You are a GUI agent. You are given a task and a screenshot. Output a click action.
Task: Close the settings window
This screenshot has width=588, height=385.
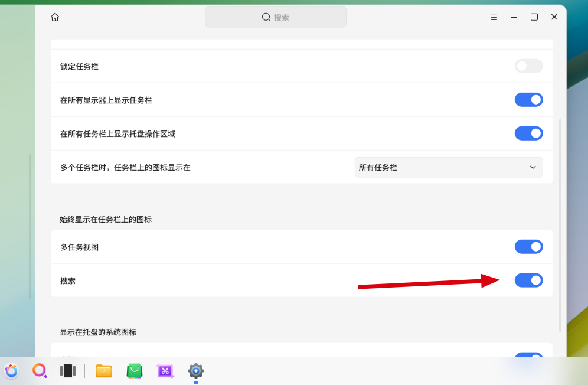pyautogui.click(x=554, y=17)
